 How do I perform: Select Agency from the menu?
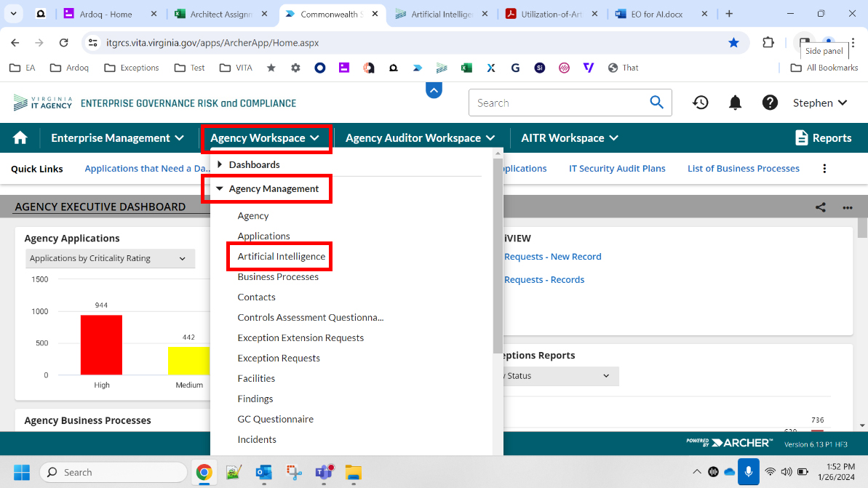pos(253,216)
